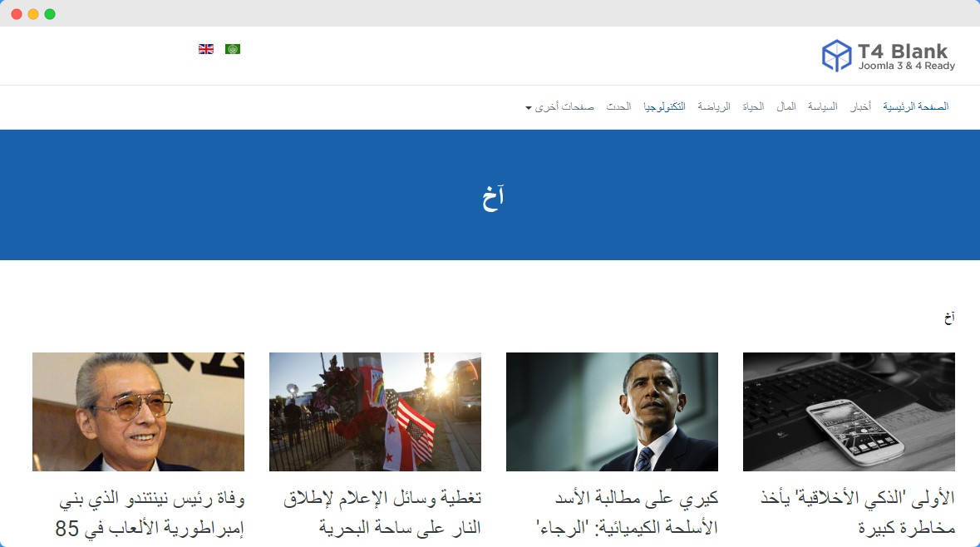Select the التكنولوجيا menu item
The image size is (980, 547).
pyautogui.click(x=664, y=107)
